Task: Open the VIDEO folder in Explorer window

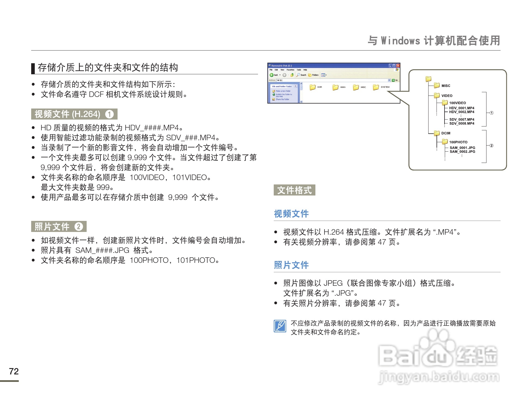Action: [x=335, y=87]
